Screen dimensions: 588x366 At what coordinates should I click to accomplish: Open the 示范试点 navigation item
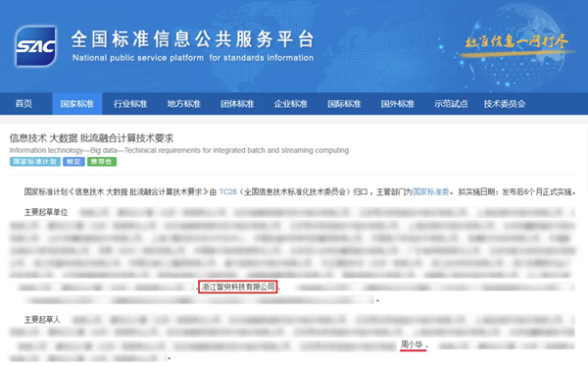[x=451, y=104]
